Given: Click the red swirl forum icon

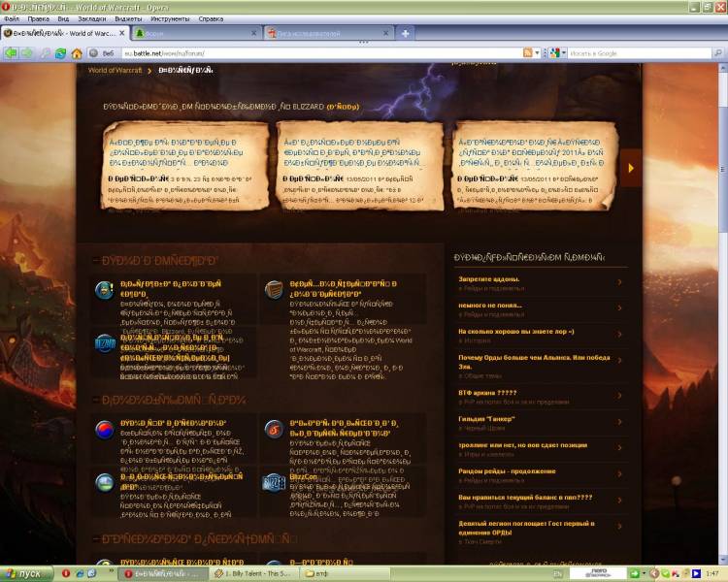Looking at the screenshot, I should coord(274,430).
